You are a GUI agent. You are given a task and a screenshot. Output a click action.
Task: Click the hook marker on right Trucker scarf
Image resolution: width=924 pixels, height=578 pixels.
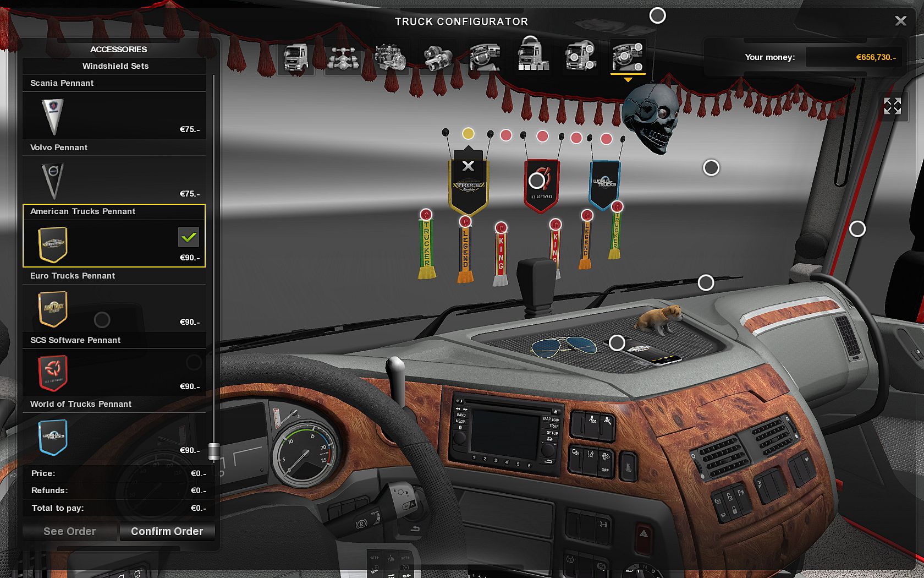coord(617,206)
